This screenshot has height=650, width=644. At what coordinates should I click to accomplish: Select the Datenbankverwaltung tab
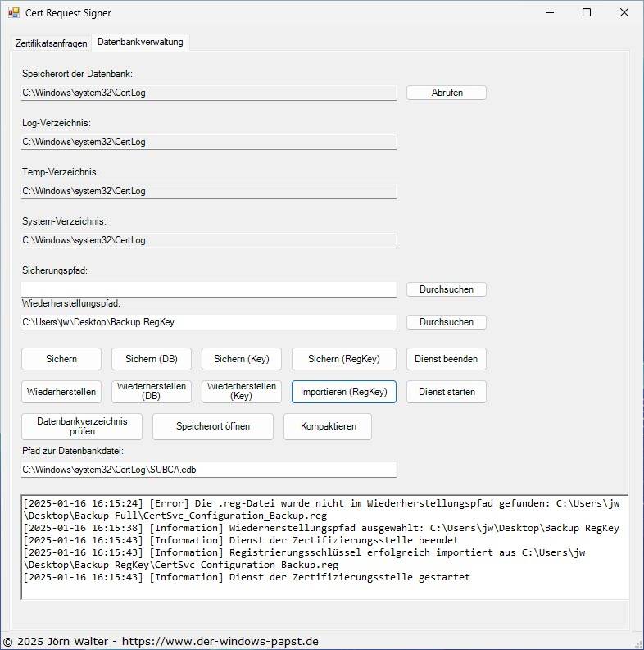coord(141,42)
